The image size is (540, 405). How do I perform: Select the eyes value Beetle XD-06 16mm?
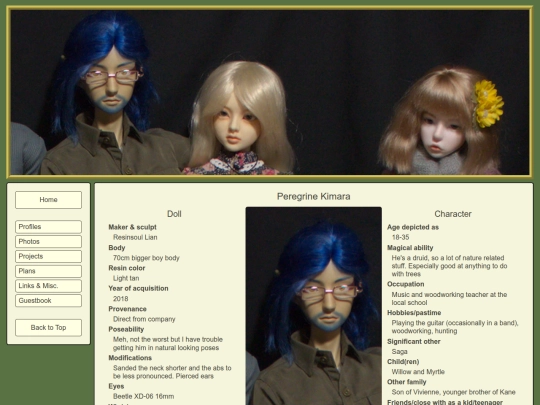(x=143, y=396)
